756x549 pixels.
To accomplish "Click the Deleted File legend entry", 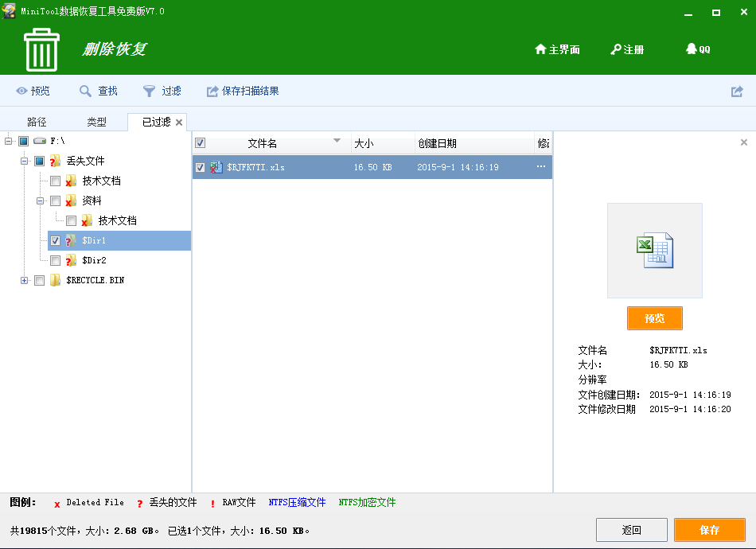I will (x=88, y=503).
